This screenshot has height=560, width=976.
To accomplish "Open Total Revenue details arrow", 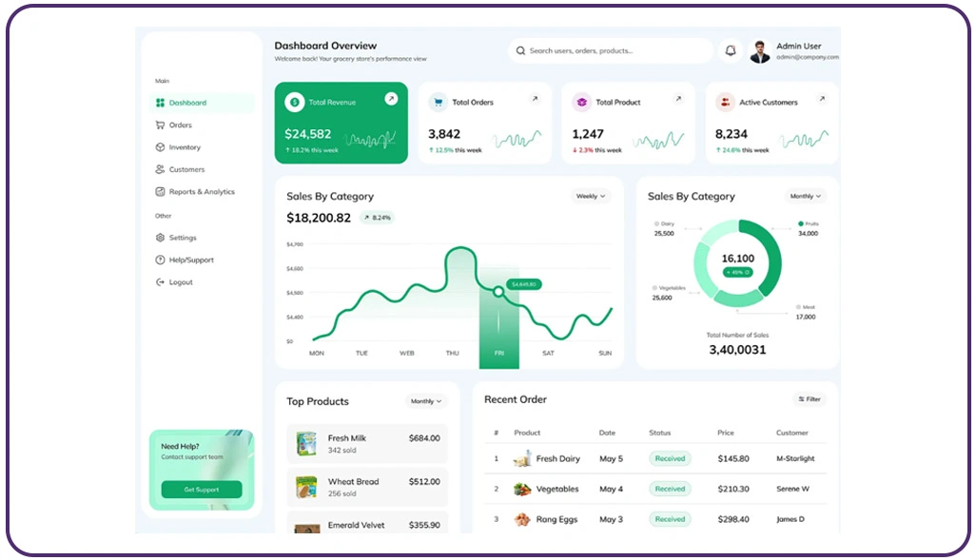I will click(391, 99).
